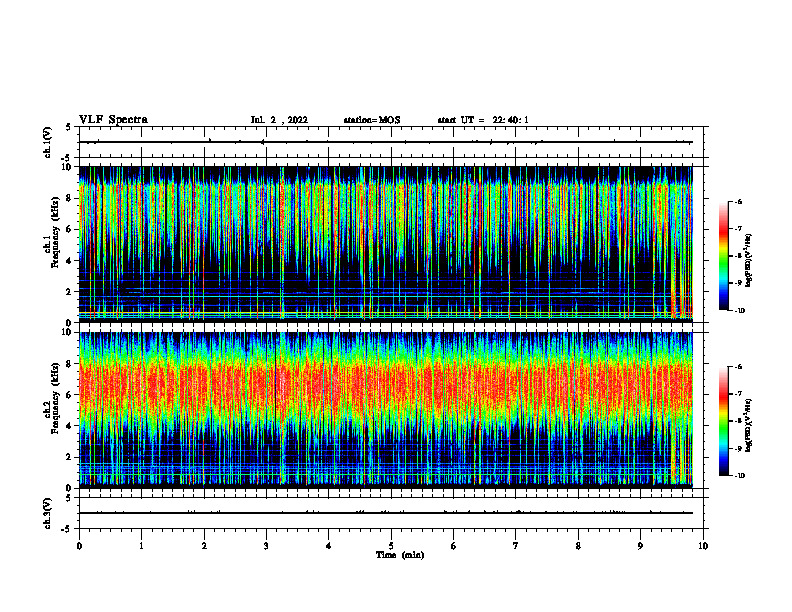Click the "VLF Spectra" plot title
Screen dimensions: 792x612
click(113, 120)
